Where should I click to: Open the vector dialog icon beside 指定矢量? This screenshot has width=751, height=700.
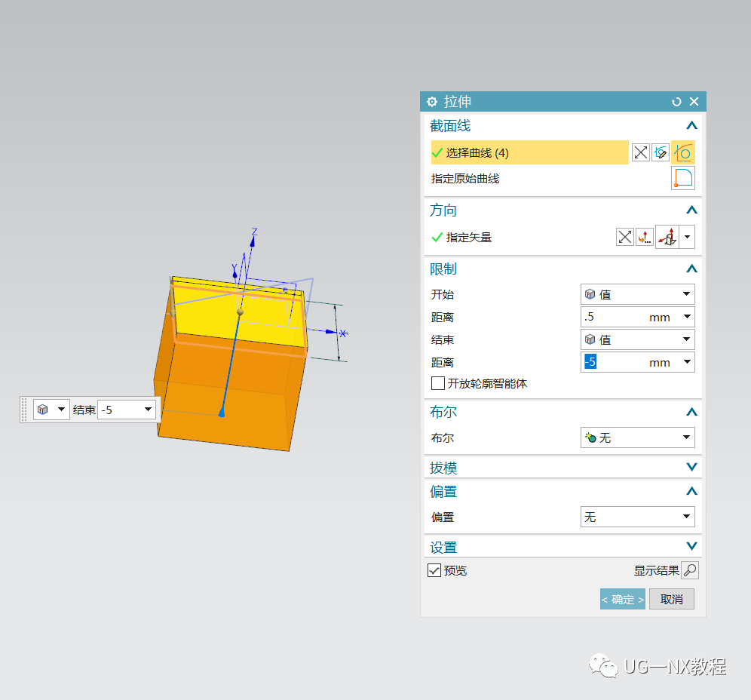[645, 237]
